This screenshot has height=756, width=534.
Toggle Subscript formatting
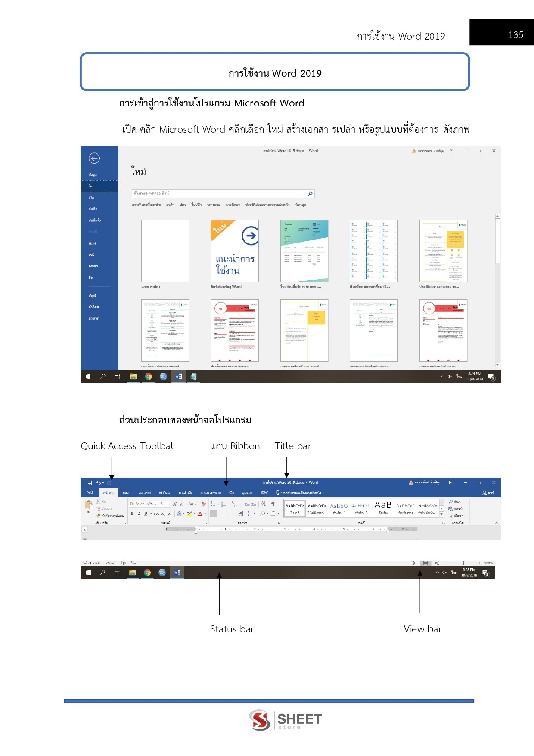pos(163,513)
